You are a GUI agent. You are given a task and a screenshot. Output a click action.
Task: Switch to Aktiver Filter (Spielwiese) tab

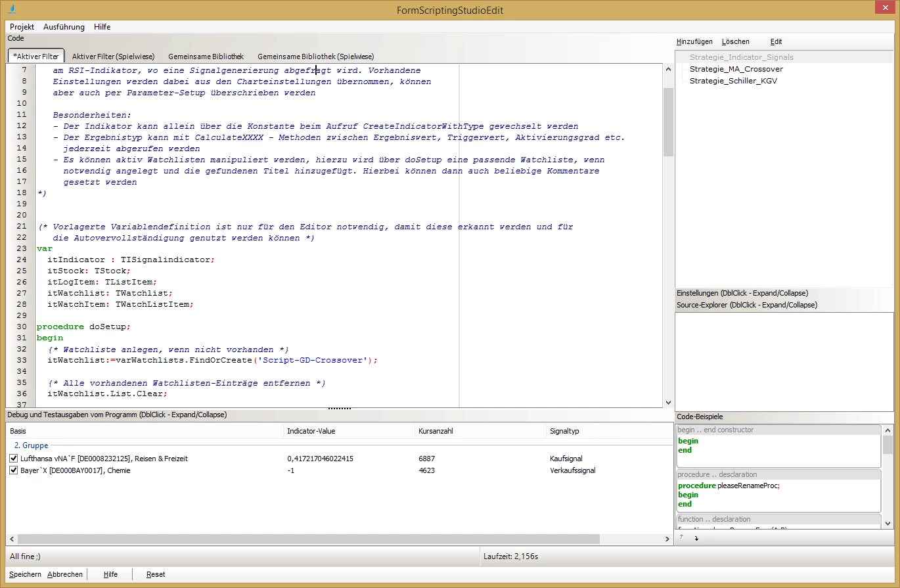coord(113,57)
